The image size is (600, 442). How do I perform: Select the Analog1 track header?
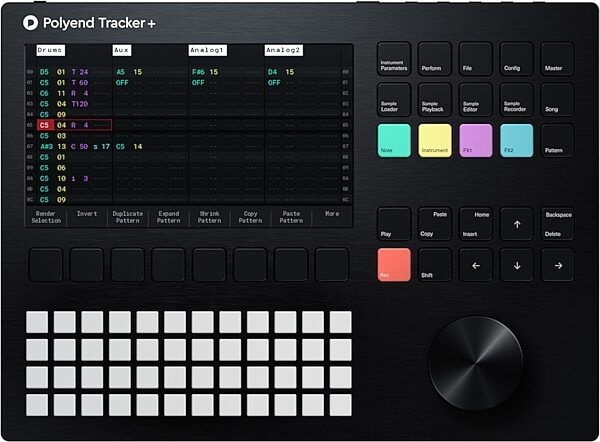click(x=208, y=50)
